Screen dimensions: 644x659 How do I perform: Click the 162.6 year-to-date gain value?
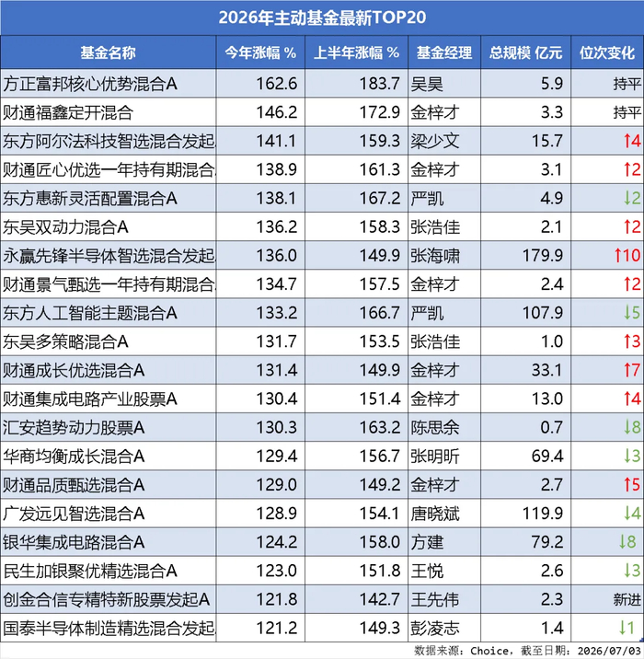pos(277,84)
